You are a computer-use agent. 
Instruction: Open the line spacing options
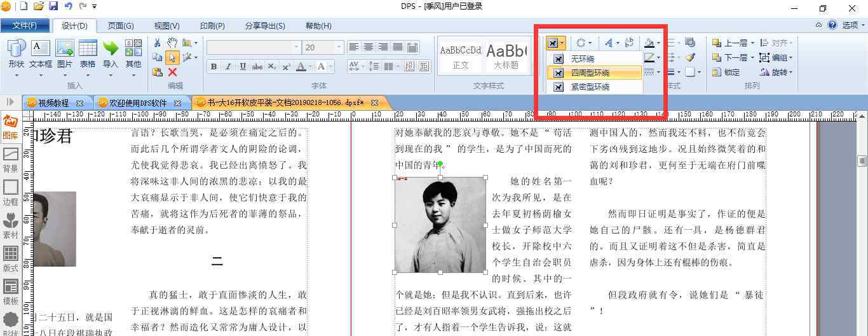(376, 67)
